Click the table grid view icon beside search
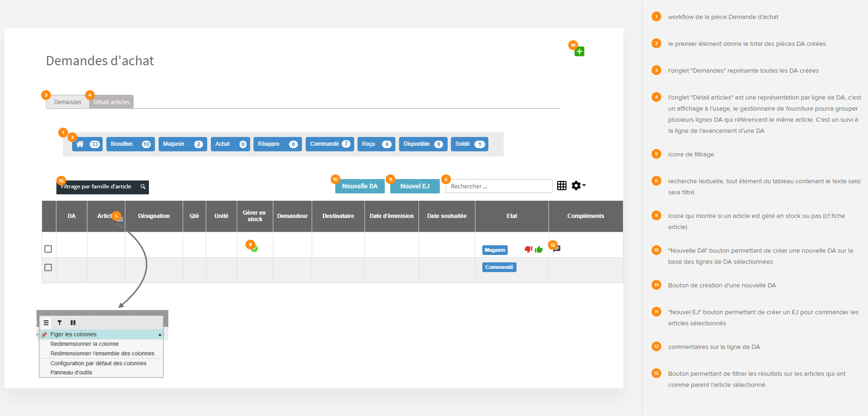This screenshot has width=868, height=416. pos(562,186)
